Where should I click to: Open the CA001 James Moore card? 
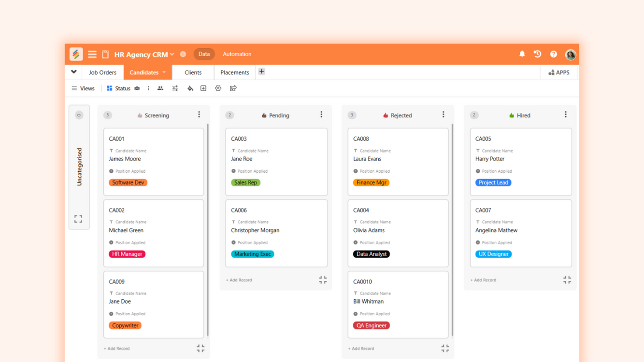pos(154,162)
